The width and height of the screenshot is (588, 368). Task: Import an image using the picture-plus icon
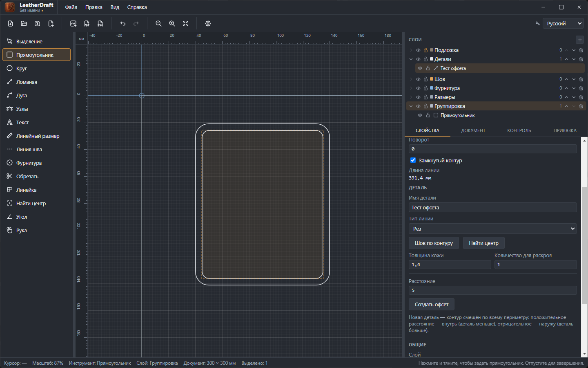(x=73, y=24)
